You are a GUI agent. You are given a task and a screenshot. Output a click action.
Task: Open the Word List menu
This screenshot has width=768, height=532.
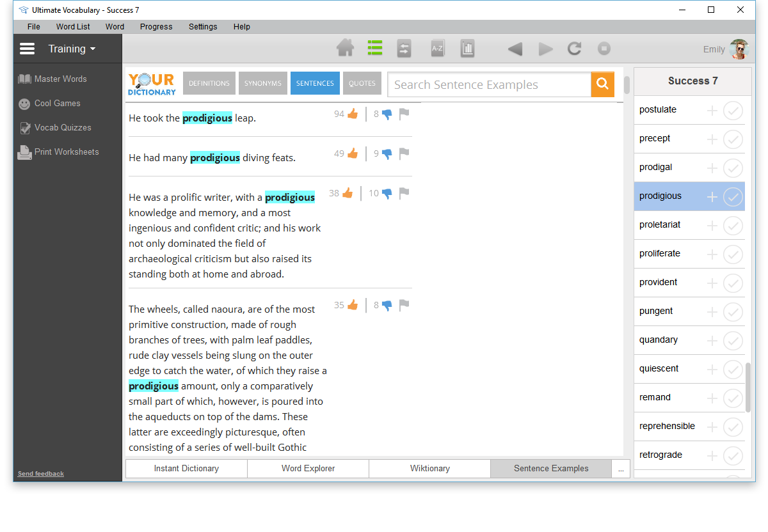click(x=73, y=27)
